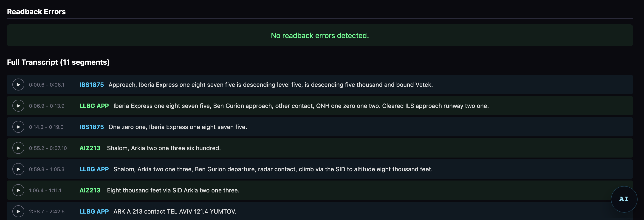644x220 pixels.
Task: Click the 0:00.6 - 0:06.1 timestamp
Action: 47,85
